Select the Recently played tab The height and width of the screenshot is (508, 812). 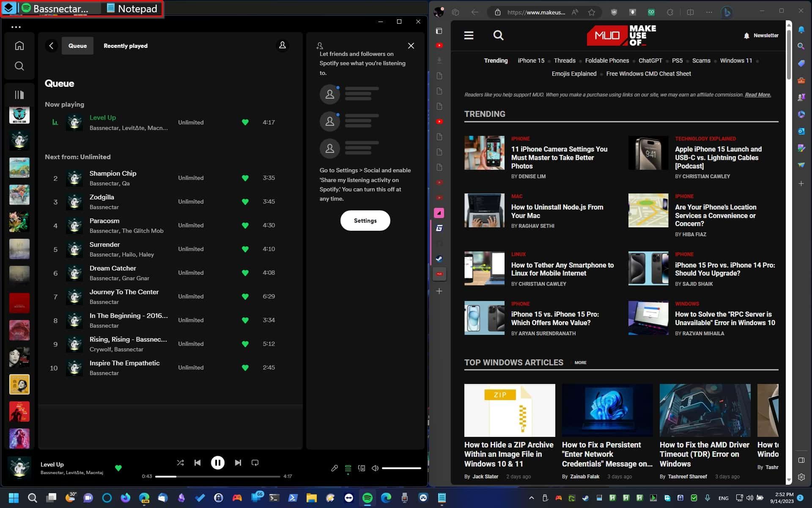125,46
